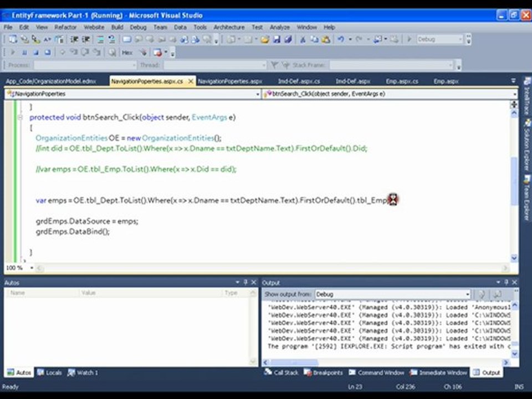The width and height of the screenshot is (532, 399).
Task: Click the Copy icon in toolbar
Action: click(315, 39)
